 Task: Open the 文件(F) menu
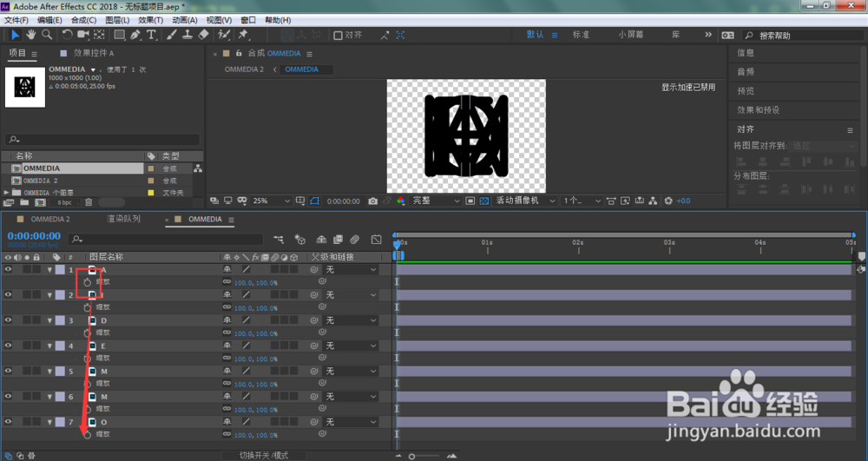[x=16, y=20]
